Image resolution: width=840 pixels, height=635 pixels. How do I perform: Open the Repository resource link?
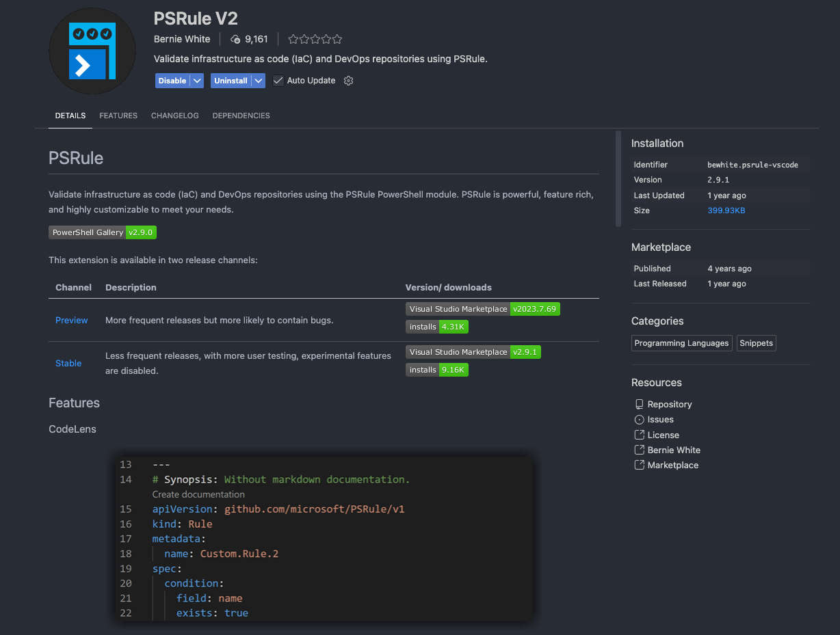pyautogui.click(x=670, y=404)
